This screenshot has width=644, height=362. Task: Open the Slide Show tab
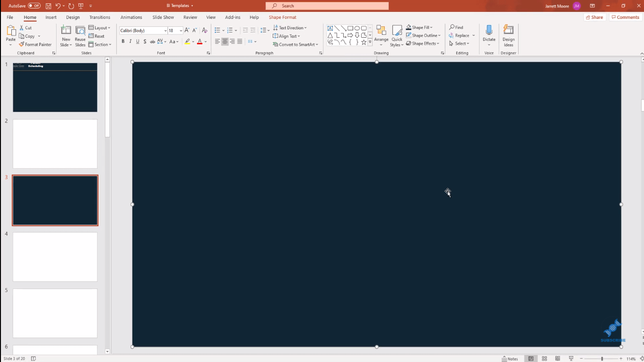click(x=163, y=17)
